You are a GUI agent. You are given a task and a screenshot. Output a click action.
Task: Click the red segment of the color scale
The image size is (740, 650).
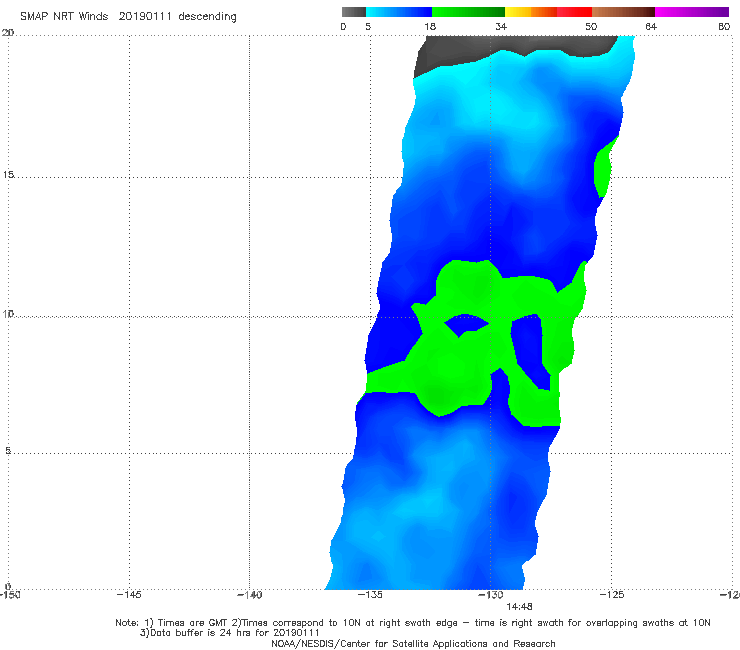click(x=574, y=12)
